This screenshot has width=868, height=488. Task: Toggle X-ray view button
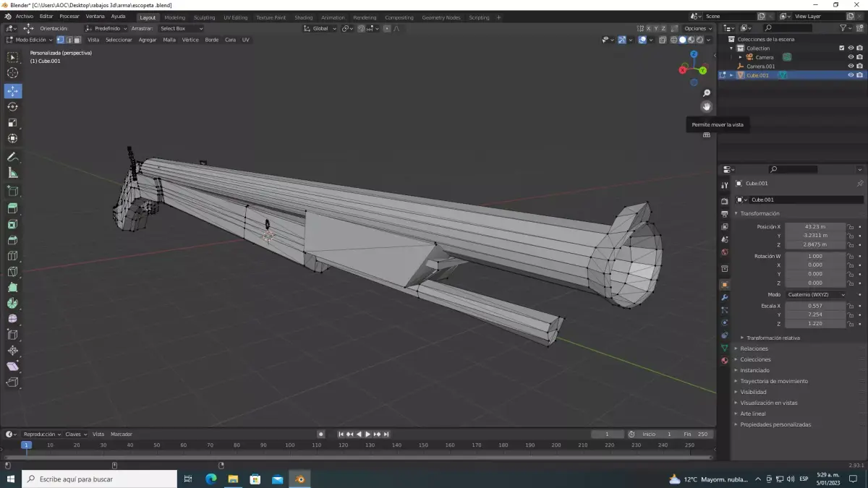[663, 40]
